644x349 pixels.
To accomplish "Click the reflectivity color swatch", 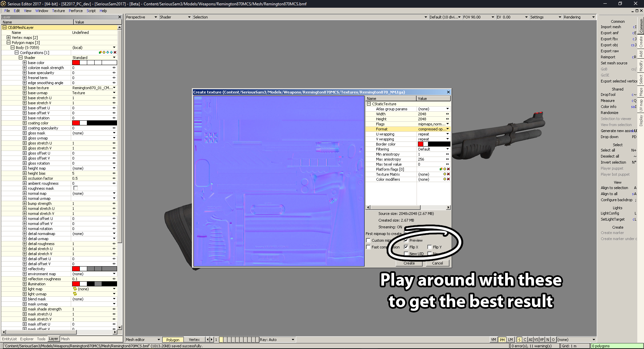I will [95, 269].
